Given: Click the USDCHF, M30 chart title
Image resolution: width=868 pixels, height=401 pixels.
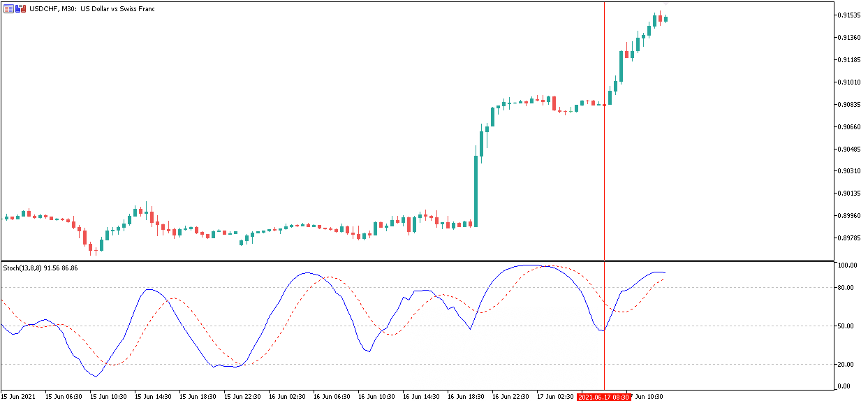Looking at the screenshot, I should click(x=91, y=9).
